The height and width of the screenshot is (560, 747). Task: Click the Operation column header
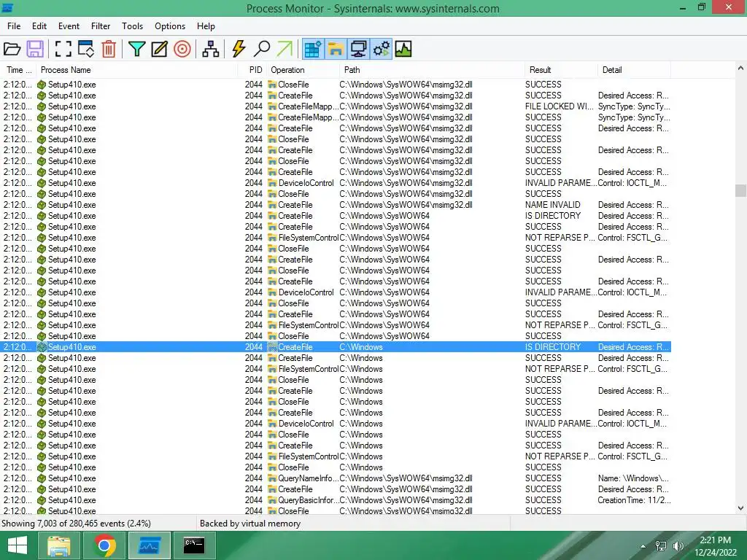pyautogui.click(x=303, y=70)
